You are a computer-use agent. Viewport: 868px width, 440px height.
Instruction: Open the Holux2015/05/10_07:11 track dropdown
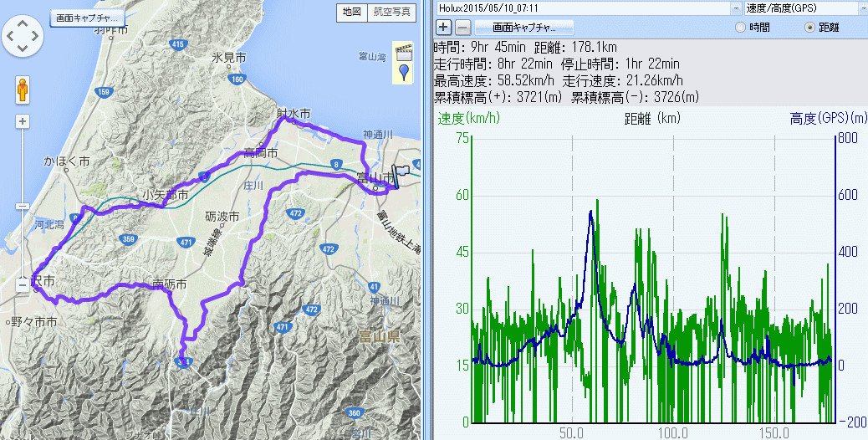736,8
